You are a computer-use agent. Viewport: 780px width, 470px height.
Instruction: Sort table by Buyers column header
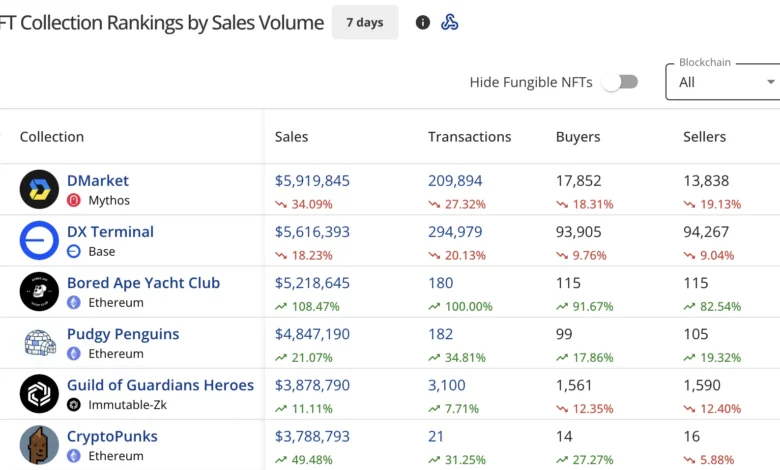[578, 137]
